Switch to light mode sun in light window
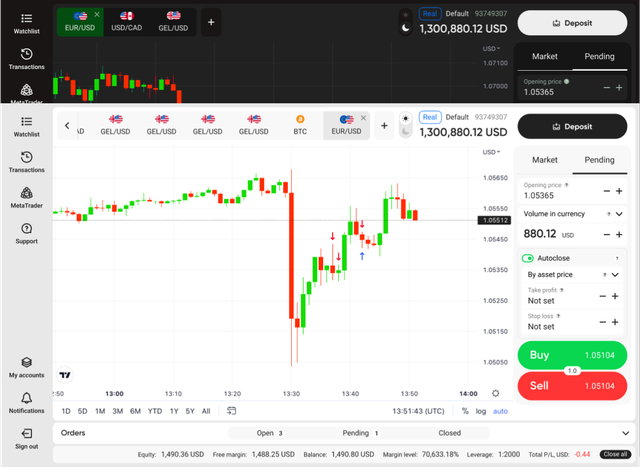Screen dimensions: 640x467 (405, 119)
